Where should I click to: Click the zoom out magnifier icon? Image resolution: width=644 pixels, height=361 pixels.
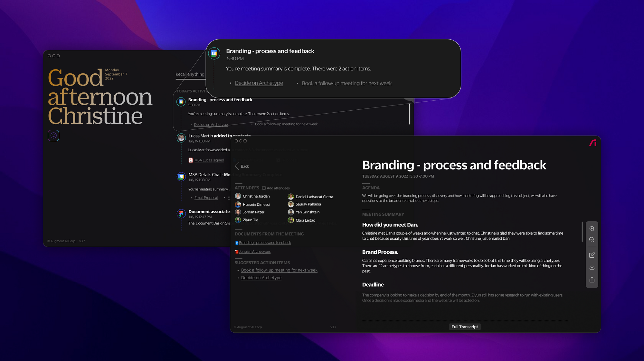point(592,240)
